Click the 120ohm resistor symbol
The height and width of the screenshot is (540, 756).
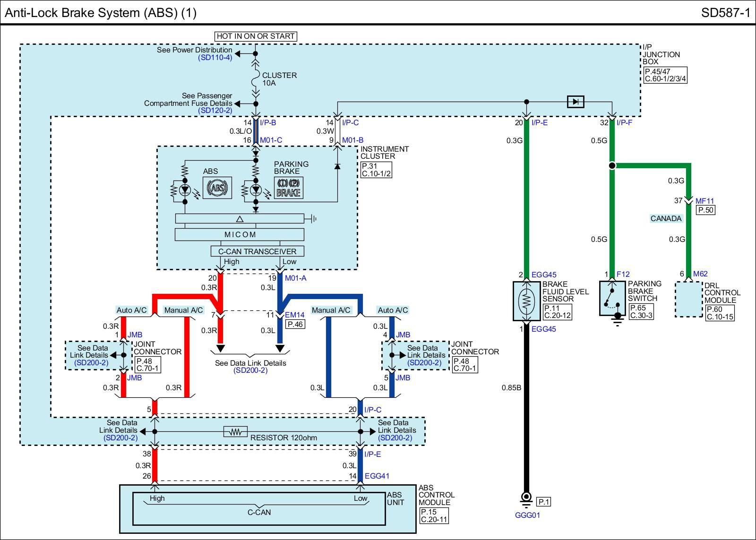[x=235, y=432]
